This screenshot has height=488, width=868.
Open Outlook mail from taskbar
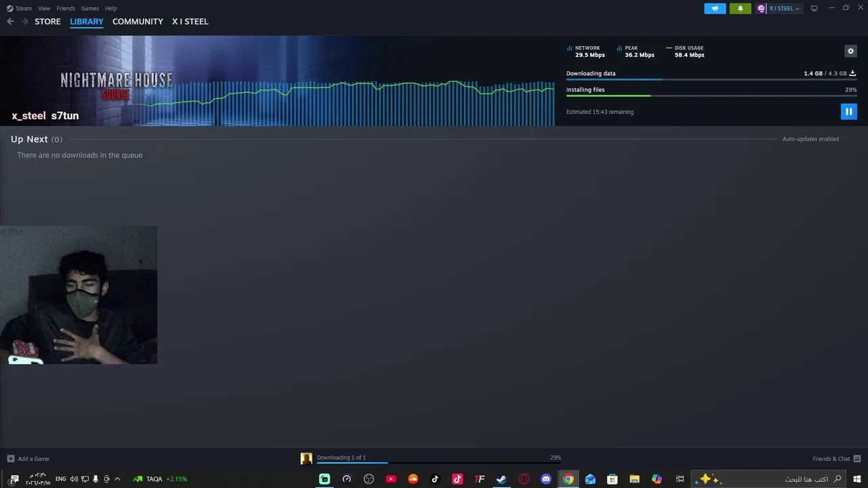click(x=590, y=479)
